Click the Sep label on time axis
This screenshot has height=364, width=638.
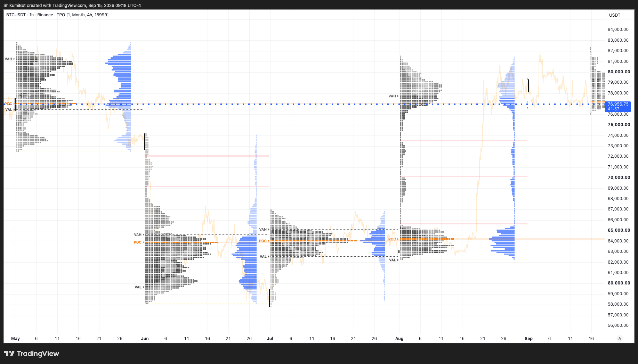point(529,339)
